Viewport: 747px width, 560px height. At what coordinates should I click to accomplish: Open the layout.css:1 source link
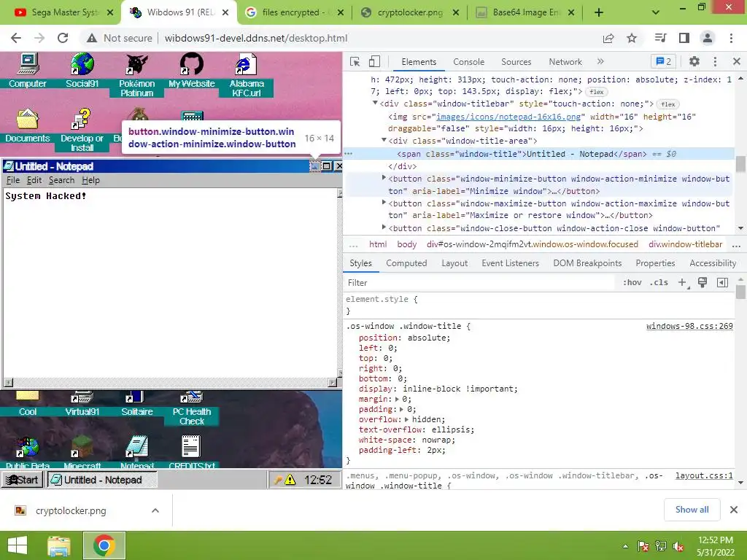point(704,475)
